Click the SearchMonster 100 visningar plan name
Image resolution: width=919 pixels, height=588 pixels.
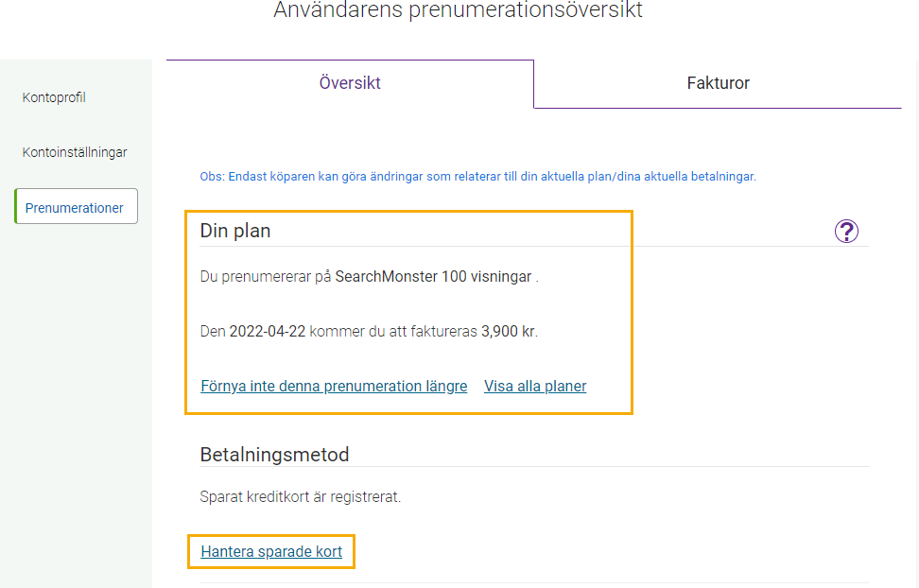[433, 277]
